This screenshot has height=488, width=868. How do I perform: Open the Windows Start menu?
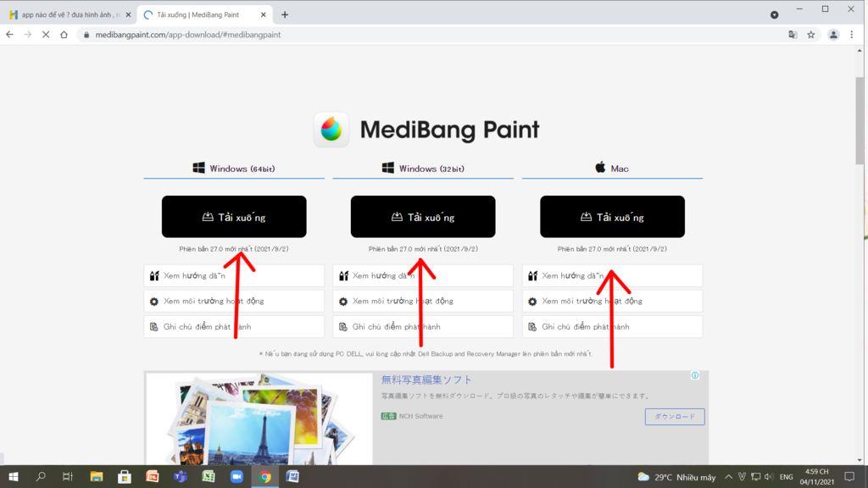coord(14,476)
